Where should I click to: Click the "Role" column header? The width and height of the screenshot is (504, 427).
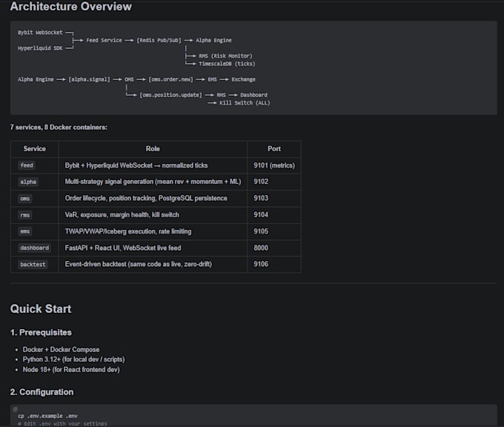coord(153,149)
